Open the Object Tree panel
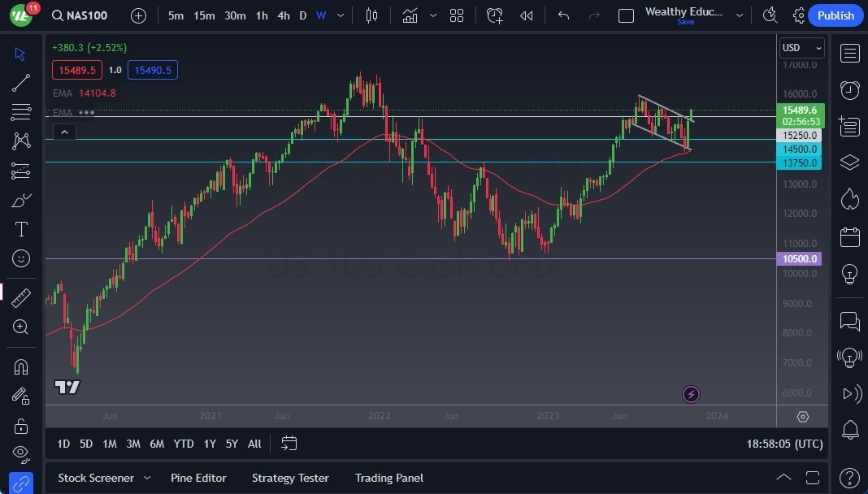 coord(849,162)
